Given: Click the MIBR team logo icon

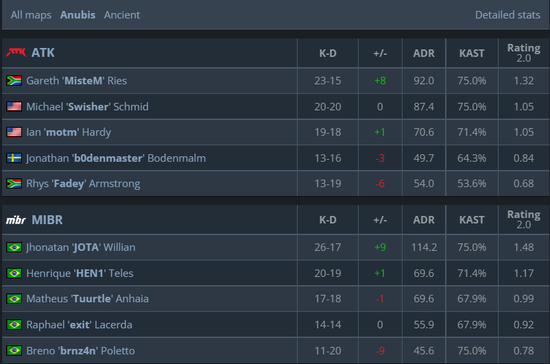Looking at the screenshot, I should click(x=16, y=220).
